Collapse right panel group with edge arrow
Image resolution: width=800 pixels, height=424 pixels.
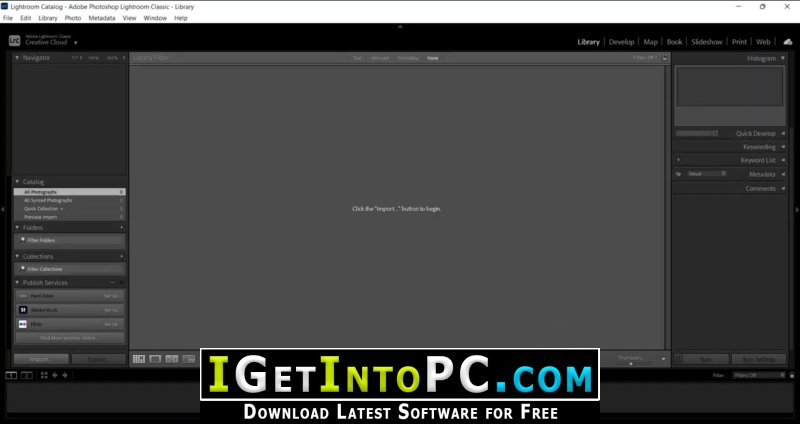(797, 209)
